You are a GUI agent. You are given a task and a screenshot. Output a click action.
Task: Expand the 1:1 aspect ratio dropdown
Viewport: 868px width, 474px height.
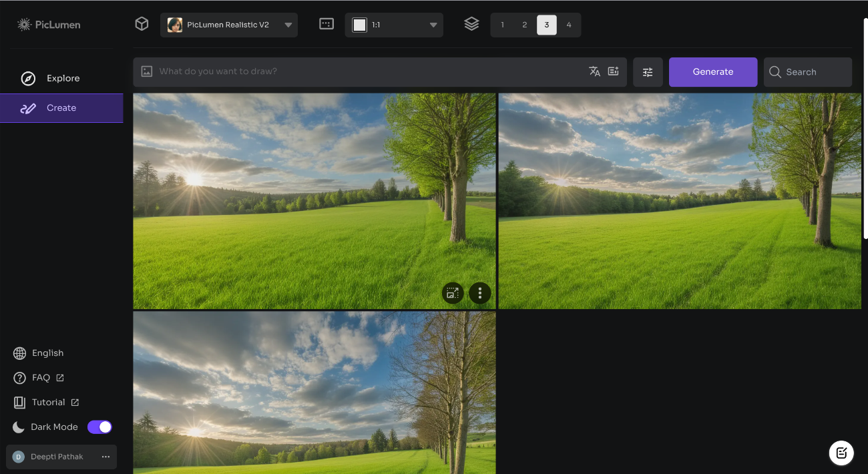(x=393, y=24)
